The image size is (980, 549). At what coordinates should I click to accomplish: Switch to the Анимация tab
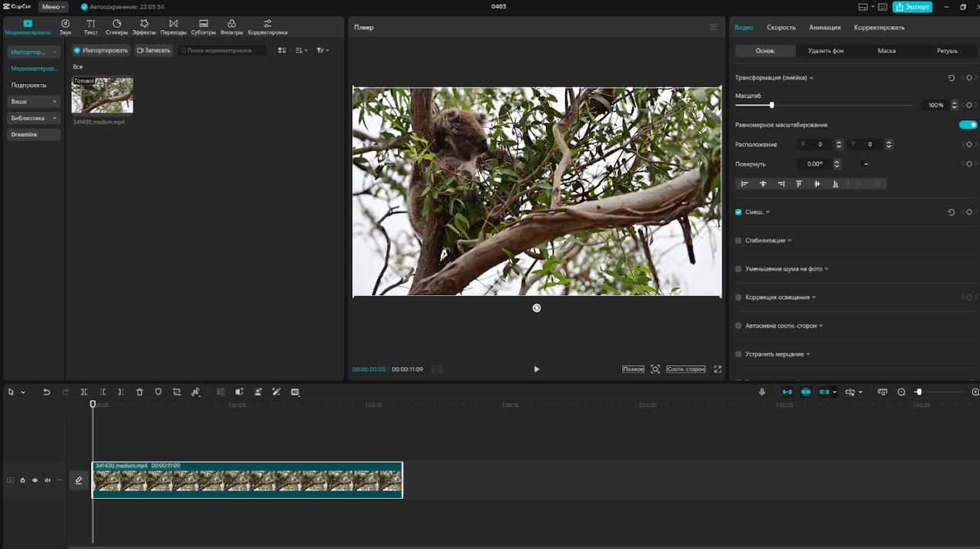[824, 28]
